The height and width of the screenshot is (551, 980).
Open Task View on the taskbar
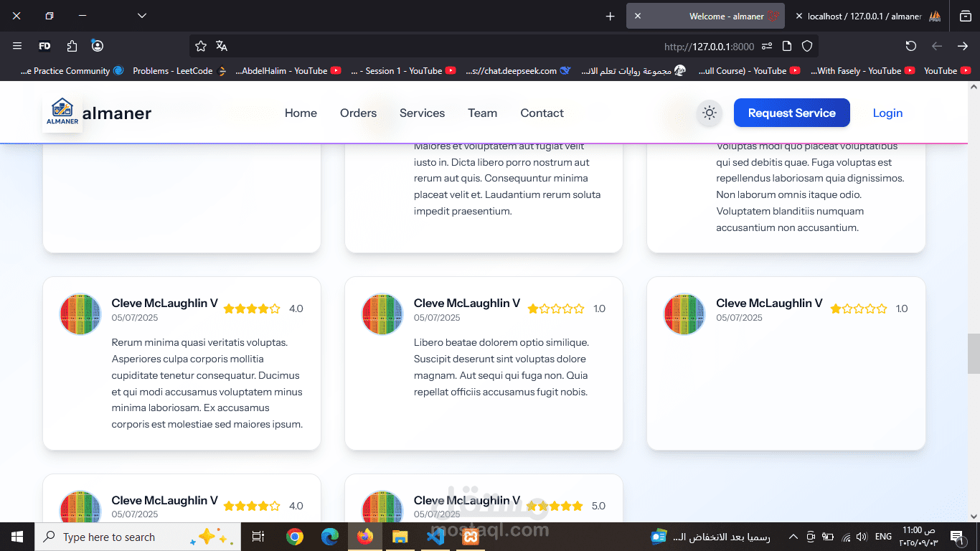point(258,537)
